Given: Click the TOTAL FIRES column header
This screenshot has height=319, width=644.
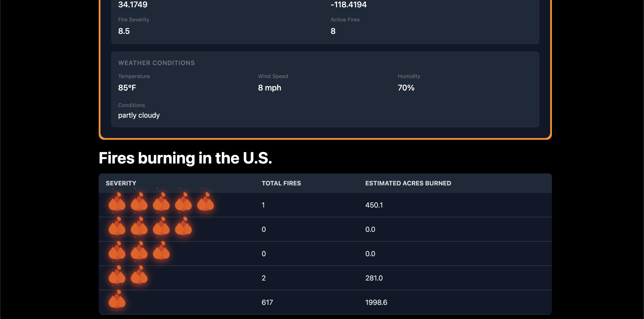Looking at the screenshot, I should tap(281, 183).
